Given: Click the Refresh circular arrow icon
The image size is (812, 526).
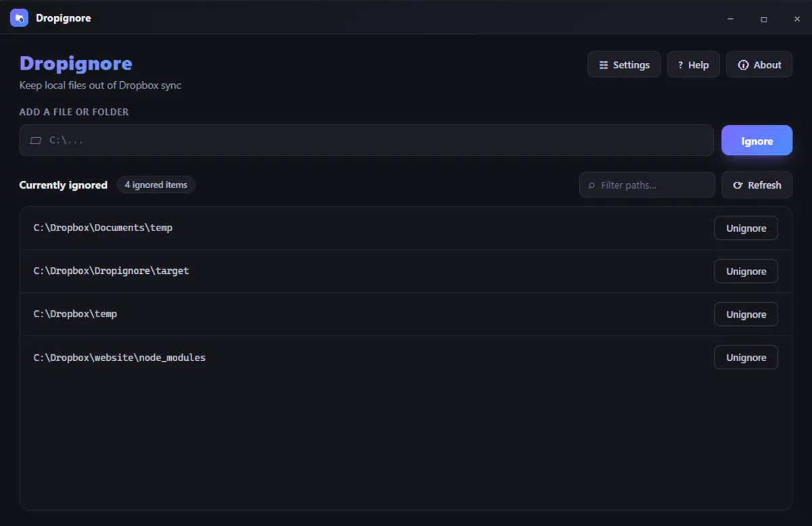Looking at the screenshot, I should [738, 185].
